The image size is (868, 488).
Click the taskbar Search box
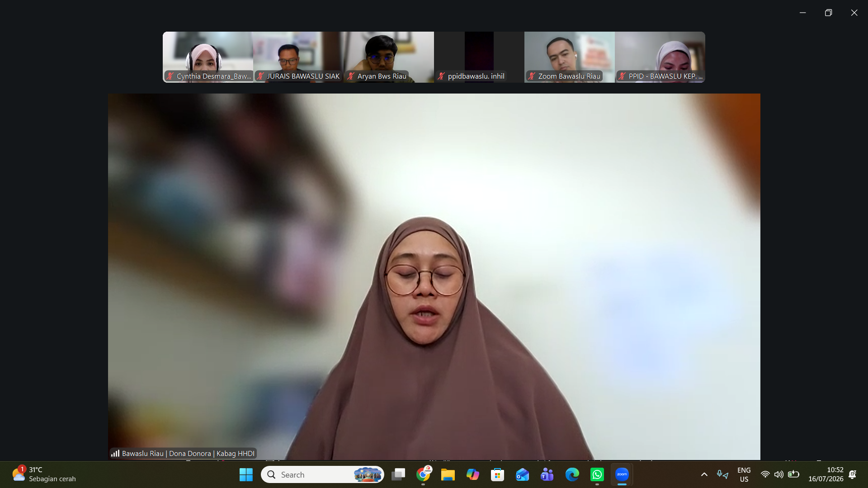pyautogui.click(x=322, y=474)
